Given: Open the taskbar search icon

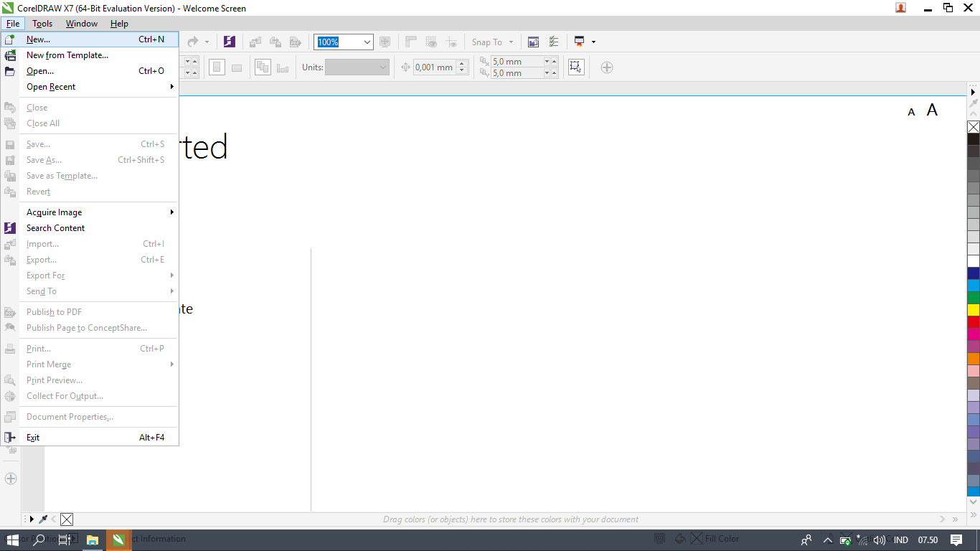Looking at the screenshot, I should coord(39,540).
